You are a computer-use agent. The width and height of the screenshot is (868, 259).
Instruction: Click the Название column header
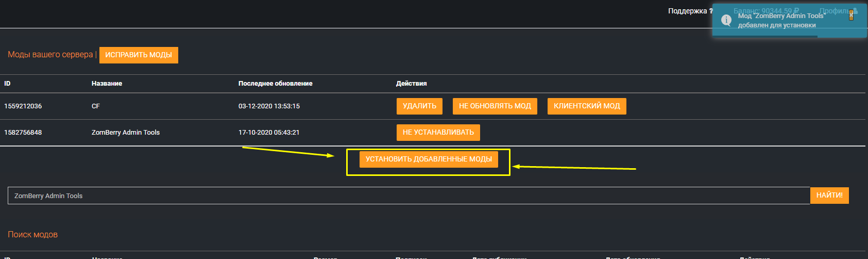click(x=107, y=83)
